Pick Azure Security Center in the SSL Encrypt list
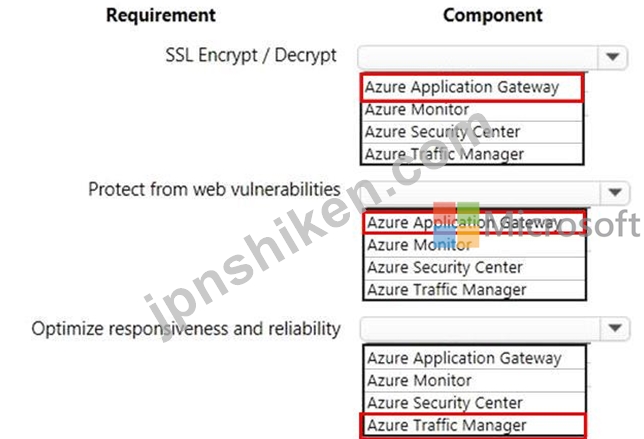 tap(472, 132)
